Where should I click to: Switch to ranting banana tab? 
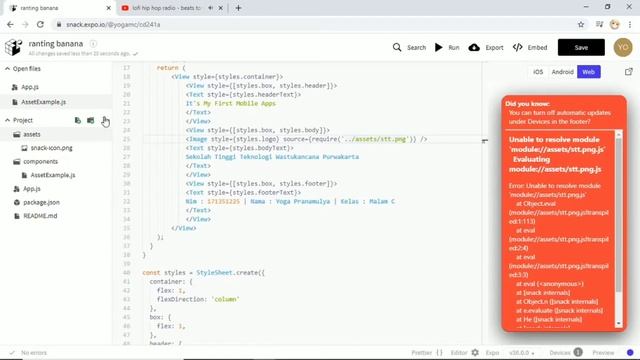(x=40, y=8)
